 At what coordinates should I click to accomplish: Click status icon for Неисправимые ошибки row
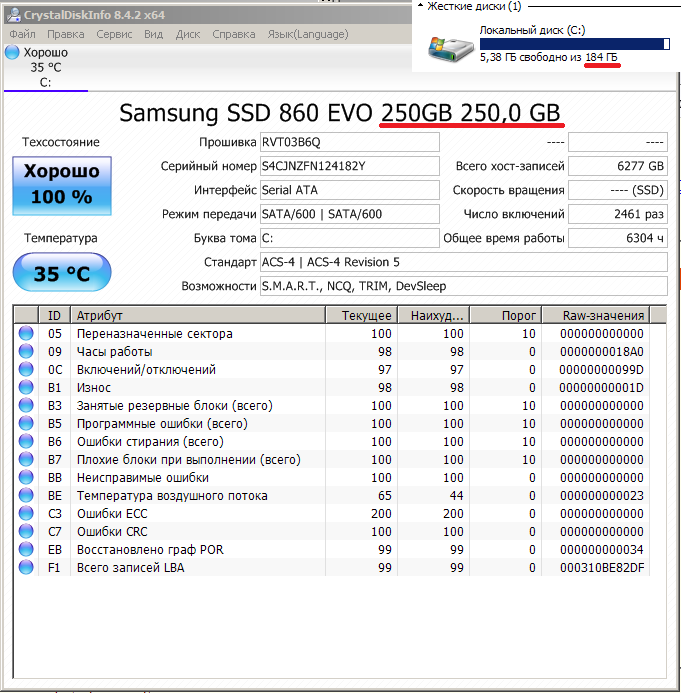pyautogui.click(x=26, y=477)
